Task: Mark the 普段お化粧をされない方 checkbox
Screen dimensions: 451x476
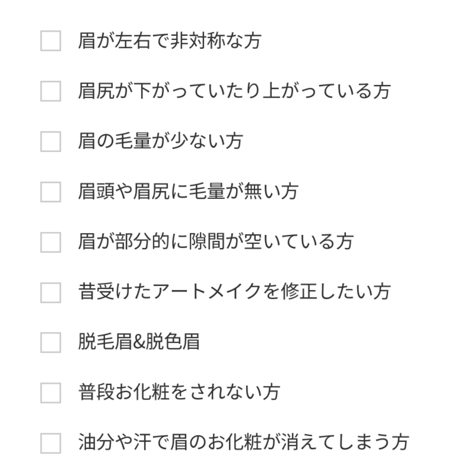Action: coord(50,392)
